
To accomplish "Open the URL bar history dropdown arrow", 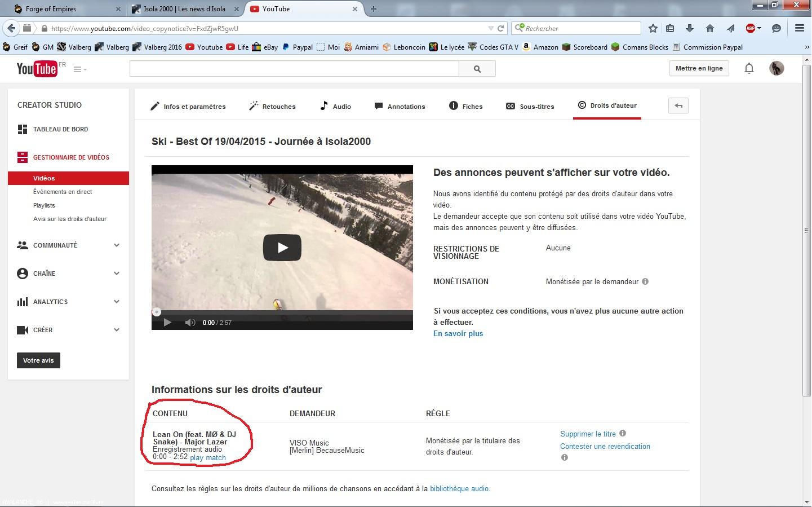I will pyautogui.click(x=490, y=28).
